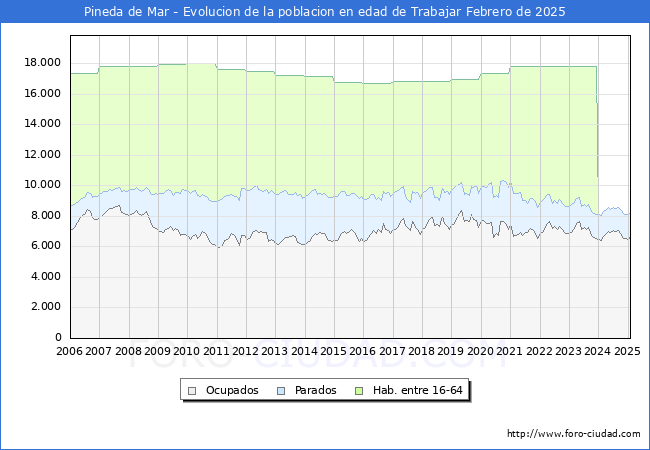
Task: Click the 2013 x-axis year label
Action: coord(274,351)
